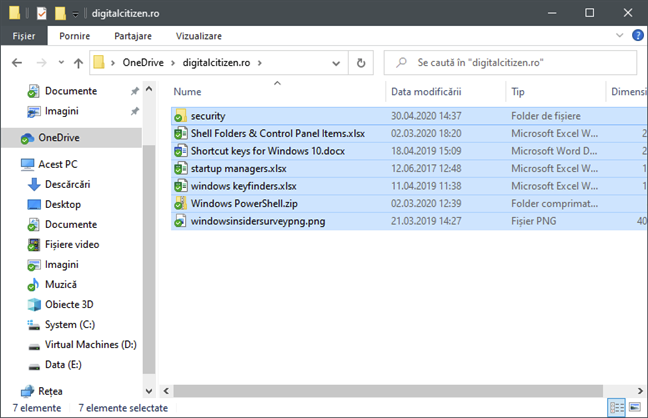648x418 pixels.
Task: Sort by the Tip column header
Action: pos(518,92)
